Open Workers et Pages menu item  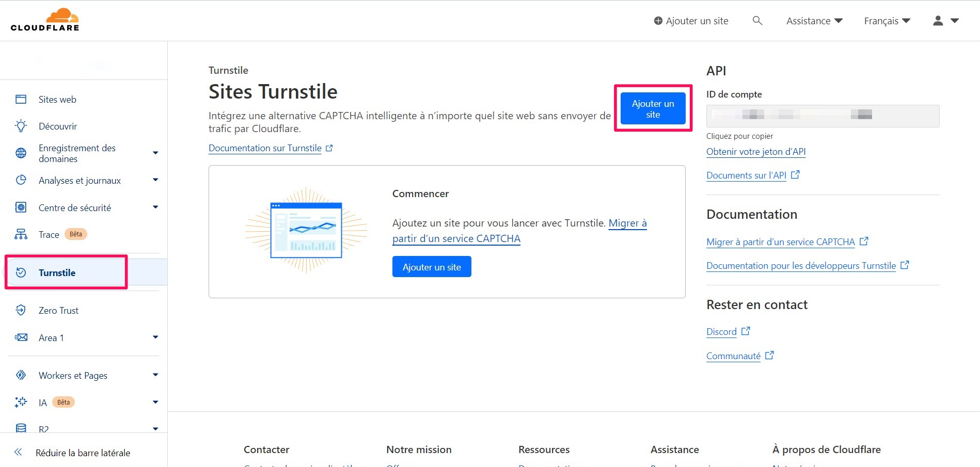pyautogui.click(x=73, y=376)
